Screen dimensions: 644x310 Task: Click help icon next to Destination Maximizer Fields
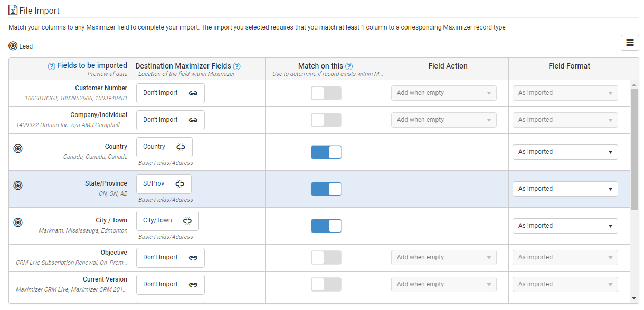[x=237, y=66]
